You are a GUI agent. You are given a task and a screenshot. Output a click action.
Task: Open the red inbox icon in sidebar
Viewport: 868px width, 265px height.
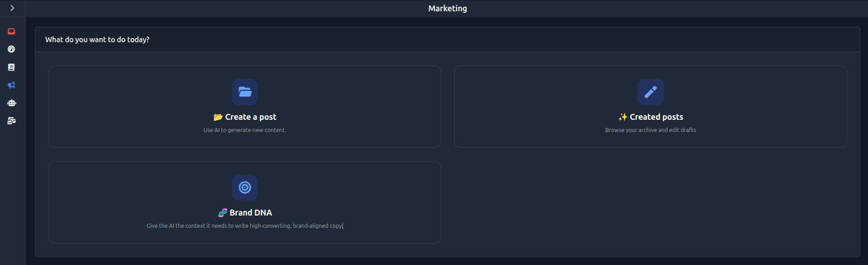11,31
